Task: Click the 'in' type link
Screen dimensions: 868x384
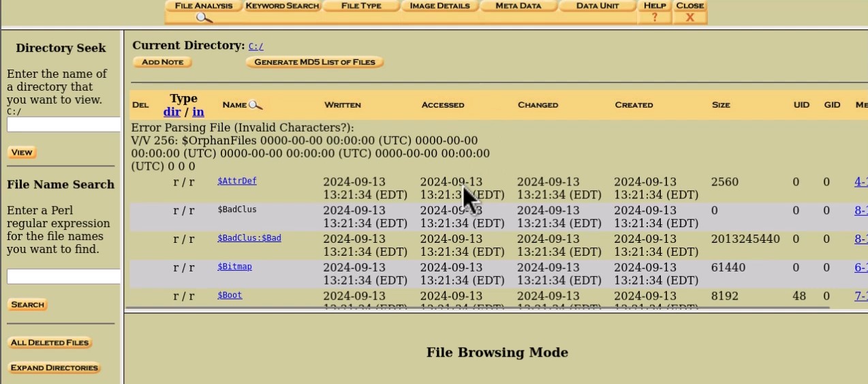Action: [x=198, y=111]
